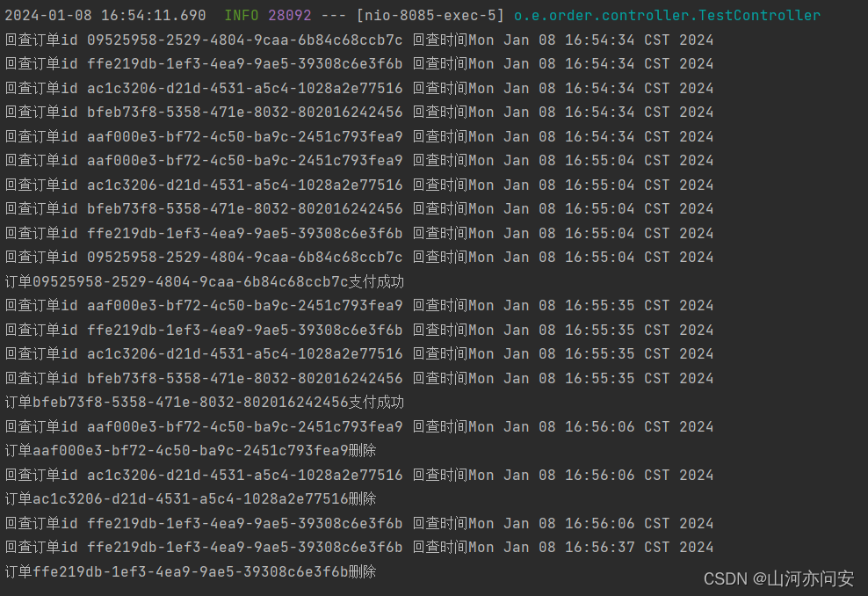868x596 pixels.
Task: Click the first 16:55:04 entry for aaf000e3
Action: pyautogui.click(x=358, y=161)
